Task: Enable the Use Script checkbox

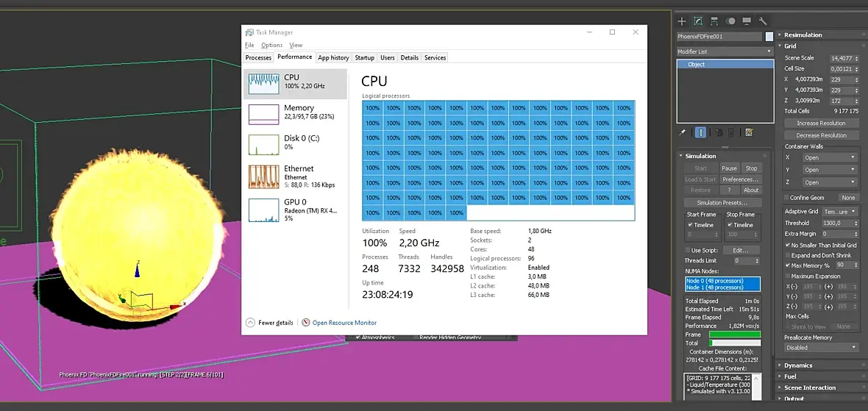Action: tap(687, 251)
